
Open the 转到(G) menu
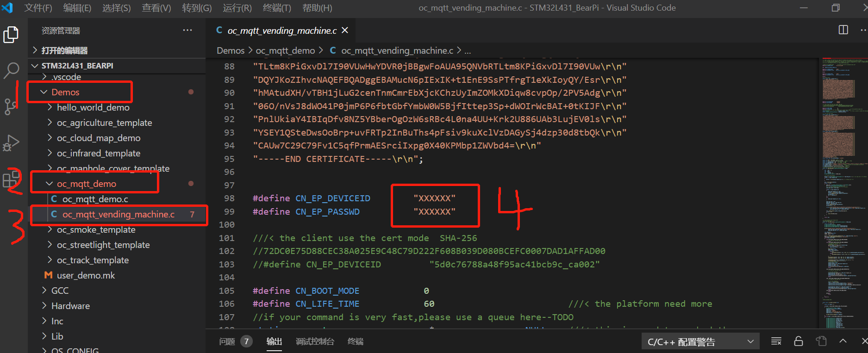pyautogui.click(x=197, y=8)
